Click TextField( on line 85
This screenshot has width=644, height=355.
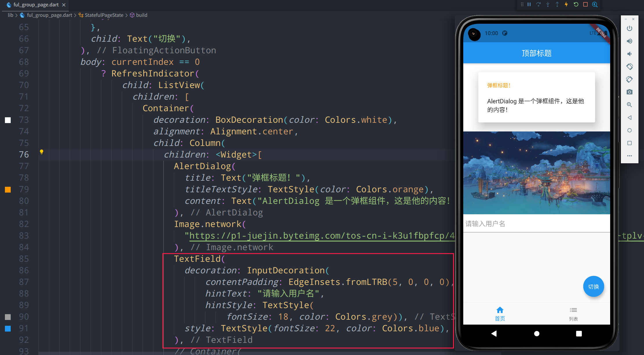click(200, 259)
